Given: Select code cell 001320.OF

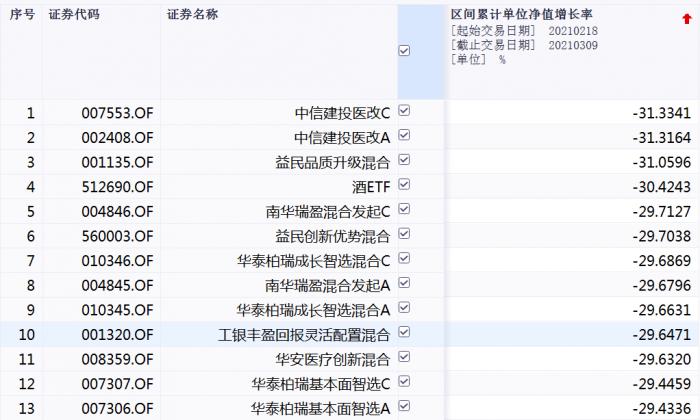Looking at the screenshot, I should (117, 334).
